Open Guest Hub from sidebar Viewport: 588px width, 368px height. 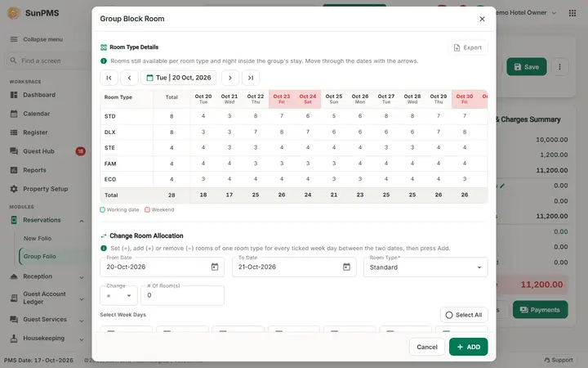(38, 151)
